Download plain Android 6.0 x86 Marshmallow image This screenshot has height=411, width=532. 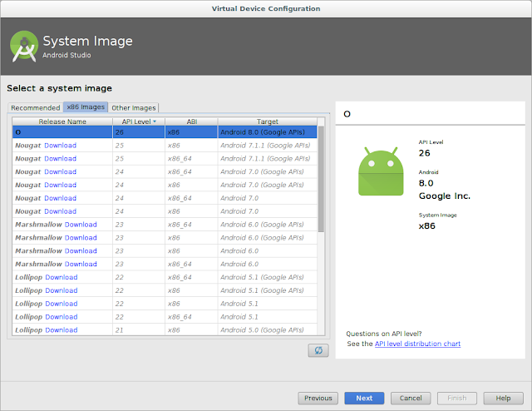click(81, 251)
